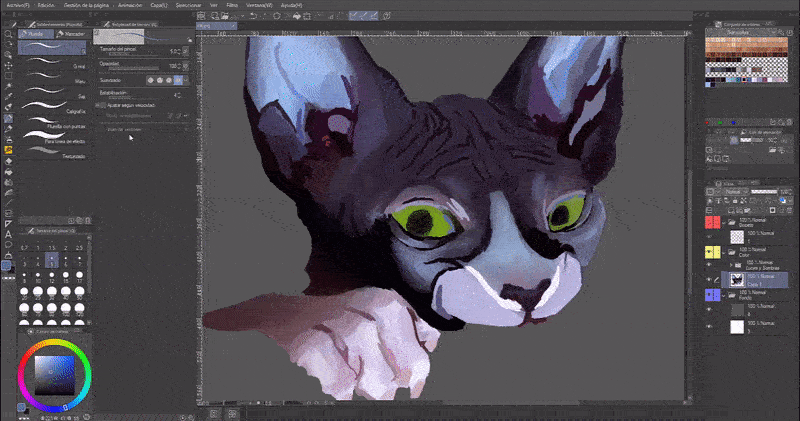
Task: Toggle 'Ajustar según velocidad' checkbox
Action: click(x=101, y=105)
